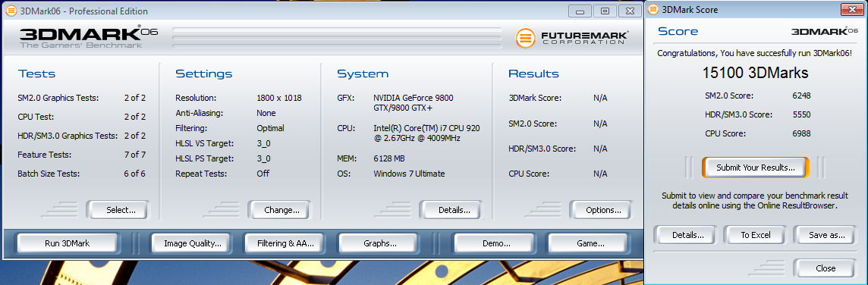Close the 3DMark Score dialog via Close button
This screenshot has width=868, height=285.
(826, 268)
